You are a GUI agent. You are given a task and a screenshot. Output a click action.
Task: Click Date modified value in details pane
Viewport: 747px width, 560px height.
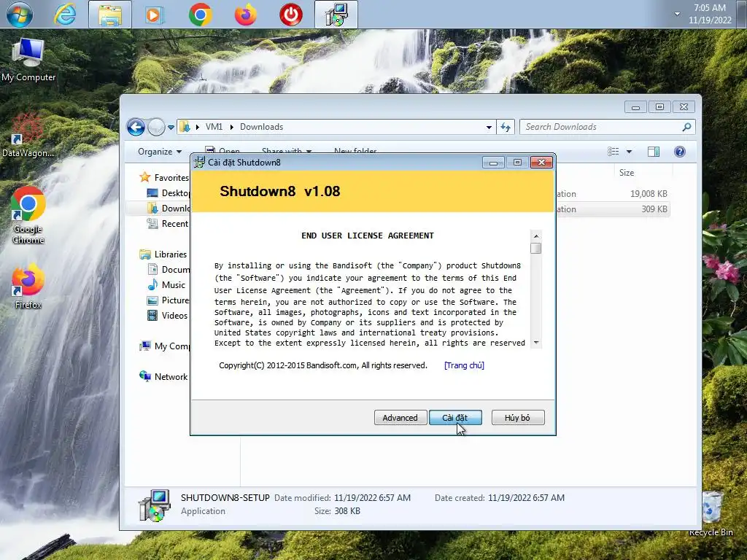372,497
